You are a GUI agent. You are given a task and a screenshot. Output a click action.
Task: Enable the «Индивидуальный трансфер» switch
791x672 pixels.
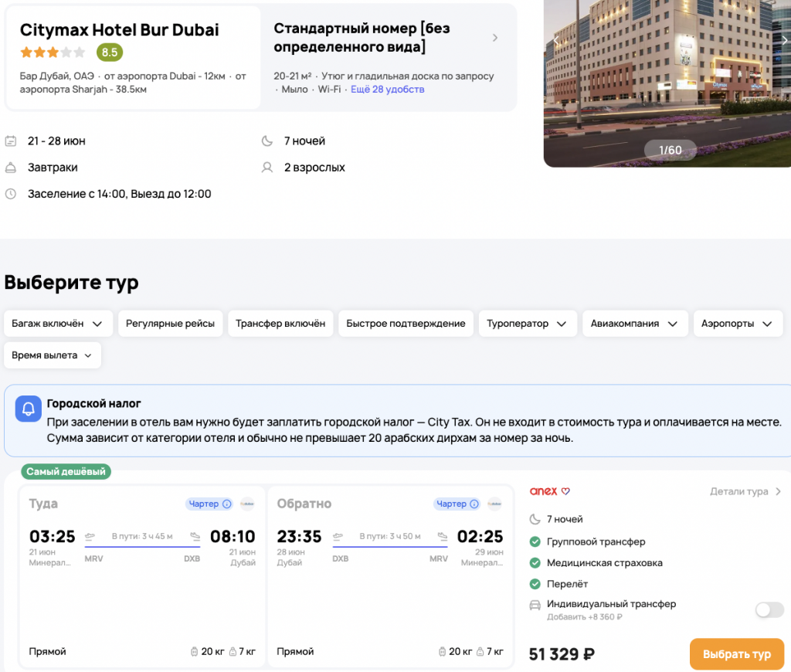pyautogui.click(x=769, y=609)
